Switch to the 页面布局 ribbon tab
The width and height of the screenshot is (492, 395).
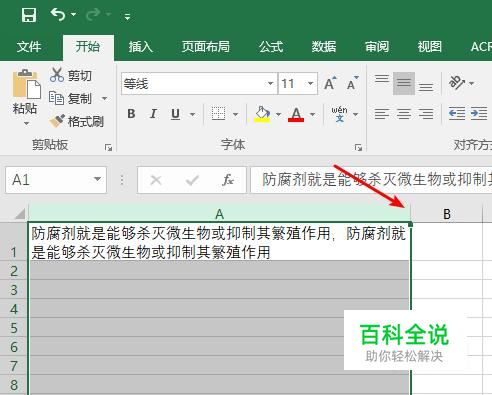(206, 47)
